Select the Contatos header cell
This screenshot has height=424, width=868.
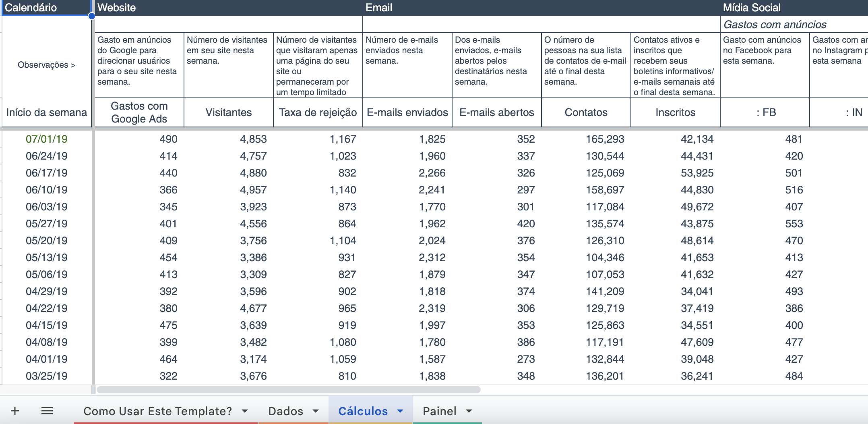point(585,112)
